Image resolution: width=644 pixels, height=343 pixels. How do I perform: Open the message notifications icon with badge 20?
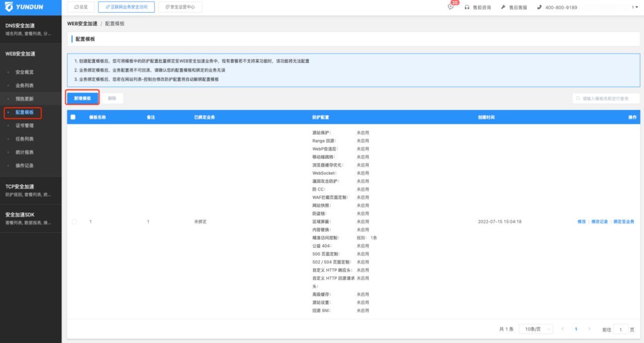(451, 7)
